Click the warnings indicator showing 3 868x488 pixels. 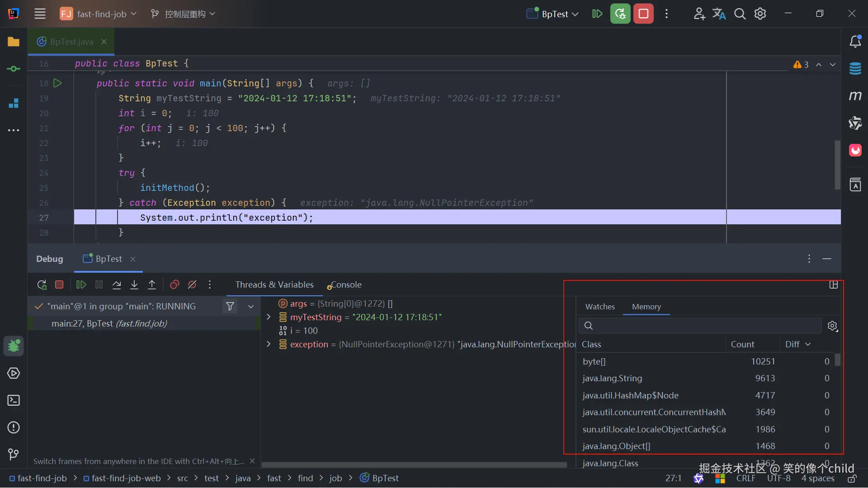[x=801, y=65]
